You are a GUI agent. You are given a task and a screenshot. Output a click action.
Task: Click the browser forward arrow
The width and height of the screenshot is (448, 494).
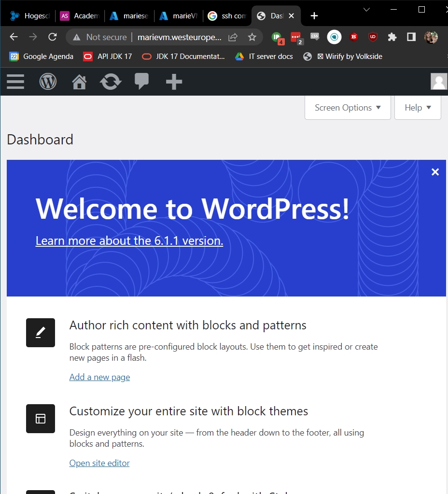[x=33, y=37]
